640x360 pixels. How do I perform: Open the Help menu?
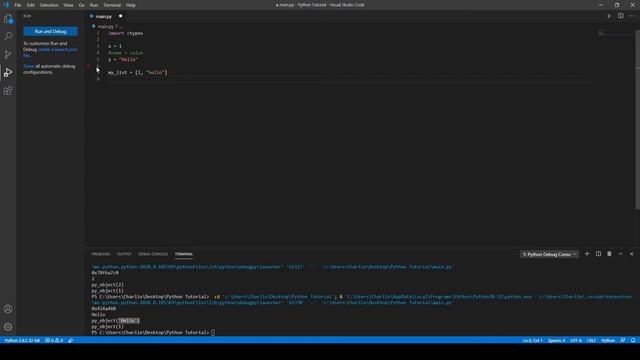[131, 5]
